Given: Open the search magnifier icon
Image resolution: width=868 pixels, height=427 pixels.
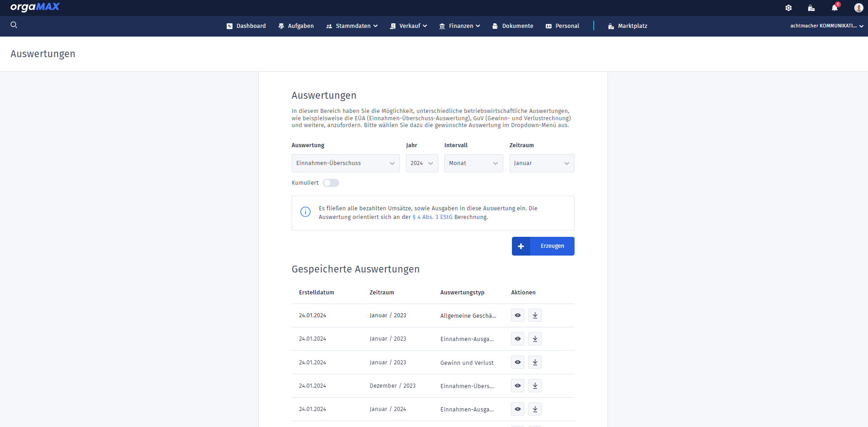Looking at the screenshot, I should (14, 25).
